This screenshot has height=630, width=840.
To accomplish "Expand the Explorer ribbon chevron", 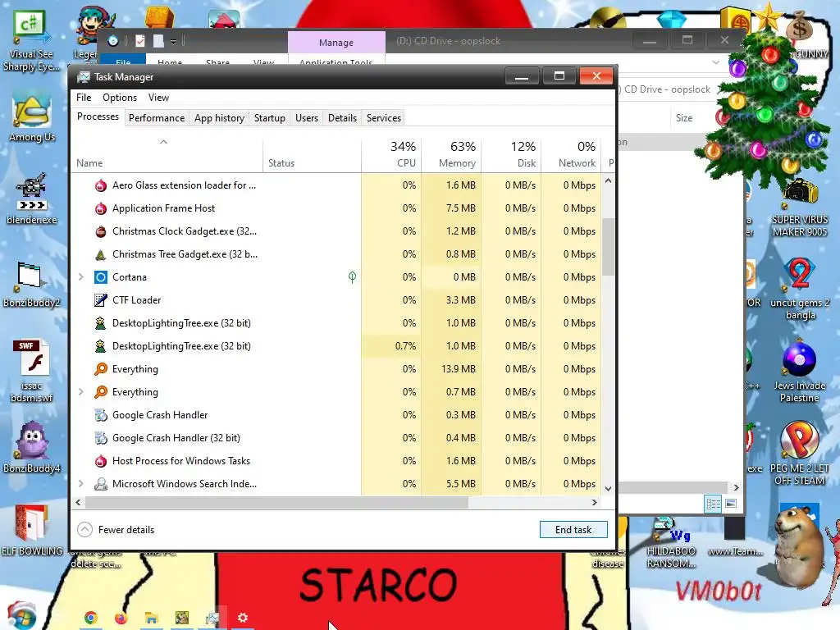I will tap(715, 62).
